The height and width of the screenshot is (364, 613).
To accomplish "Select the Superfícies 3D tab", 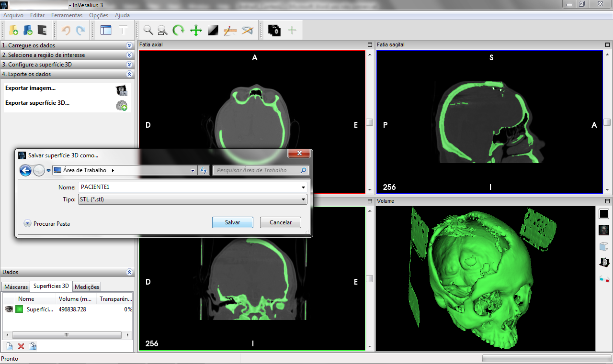I will pyautogui.click(x=51, y=286).
